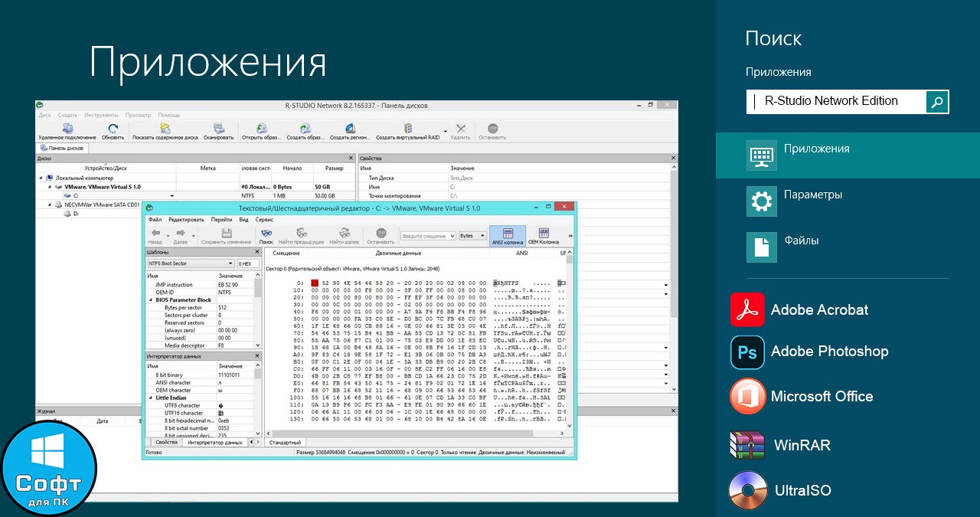
Task: Switch to the Свойства tab in hex editor
Action: 166,443
